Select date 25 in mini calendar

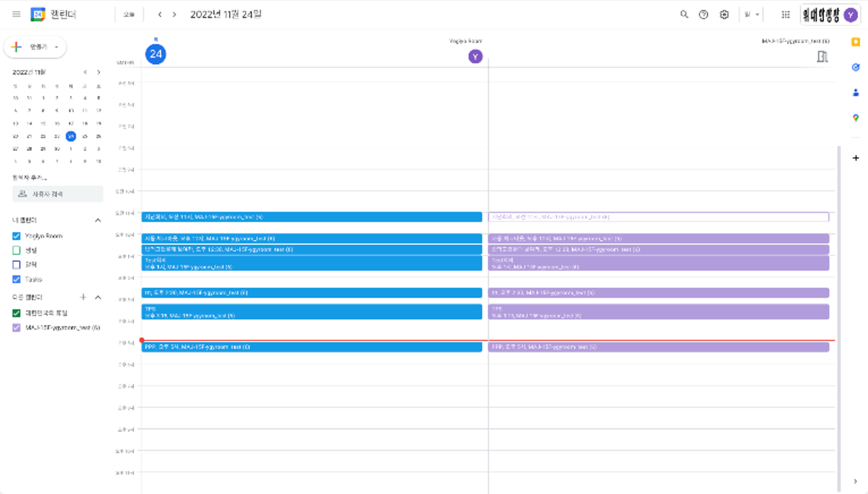click(85, 136)
